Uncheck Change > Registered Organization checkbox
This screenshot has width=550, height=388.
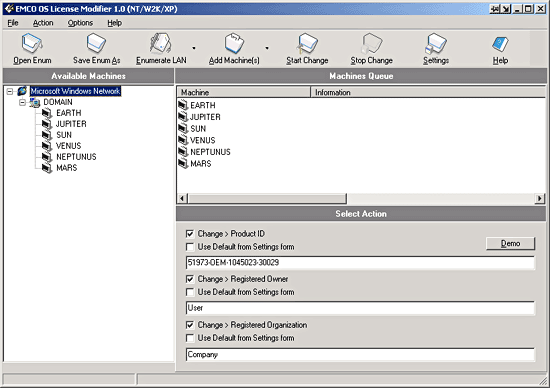(190, 325)
